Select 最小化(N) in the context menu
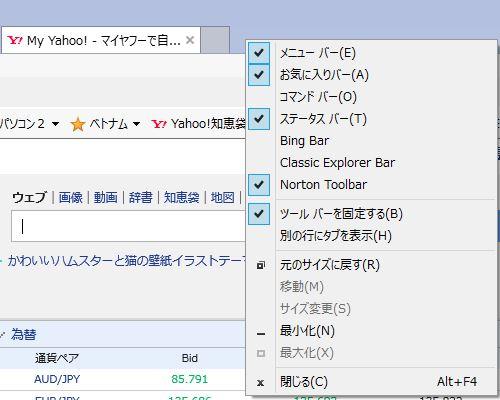500x400 pixels. point(371,331)
